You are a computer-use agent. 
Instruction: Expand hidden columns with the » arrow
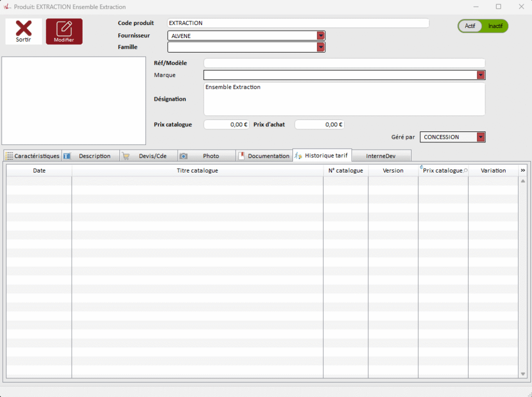[523, 170]
